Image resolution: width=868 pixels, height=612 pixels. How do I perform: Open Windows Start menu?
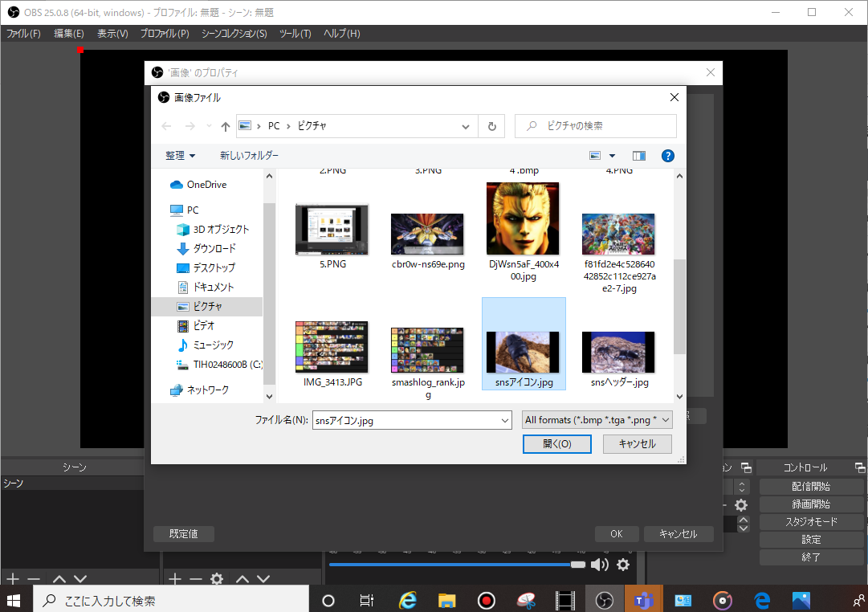(14, 601)
